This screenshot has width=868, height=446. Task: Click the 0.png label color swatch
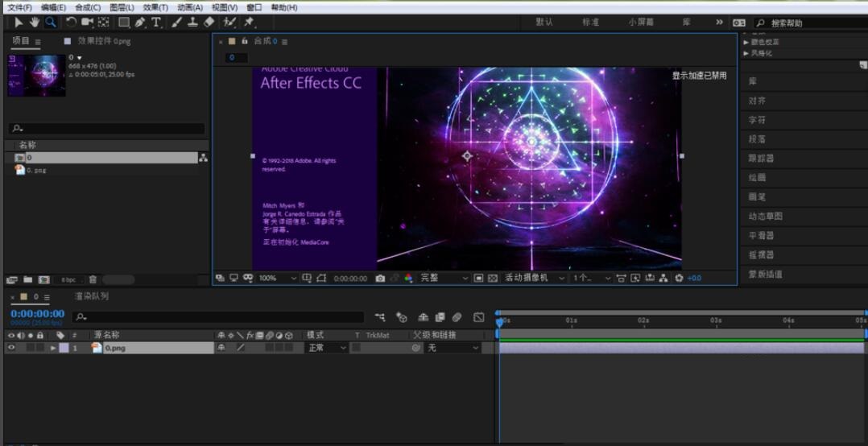click(x=64, y=348)
